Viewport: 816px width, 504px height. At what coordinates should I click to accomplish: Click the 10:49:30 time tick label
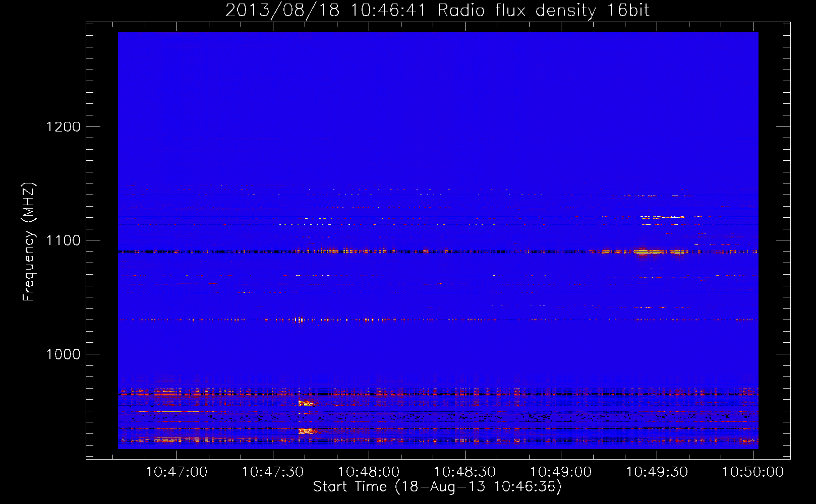coord(657,472)
